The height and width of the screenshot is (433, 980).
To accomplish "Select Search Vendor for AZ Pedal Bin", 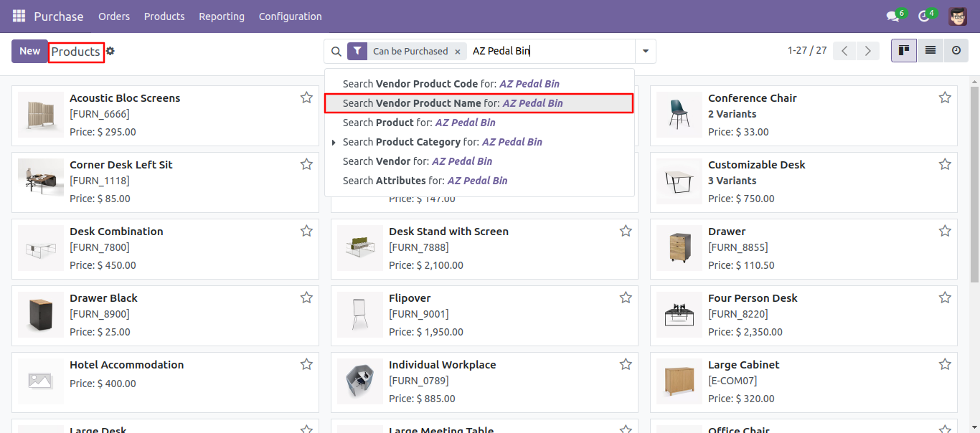I will (479, 161).
